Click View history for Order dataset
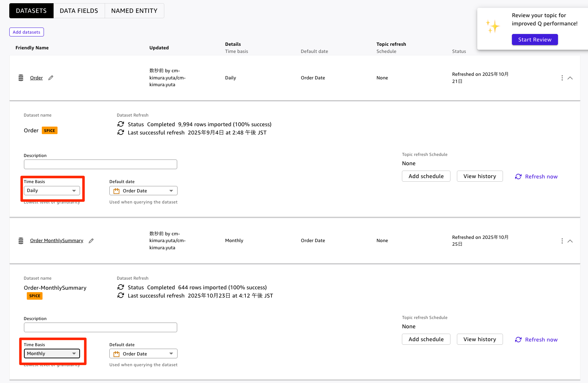Viewport: 588px width, 383px height. tap(479, 176)
